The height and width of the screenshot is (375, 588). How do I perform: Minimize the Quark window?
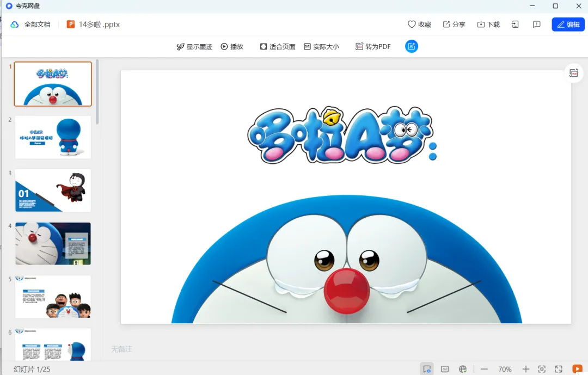tap(532, 6)
